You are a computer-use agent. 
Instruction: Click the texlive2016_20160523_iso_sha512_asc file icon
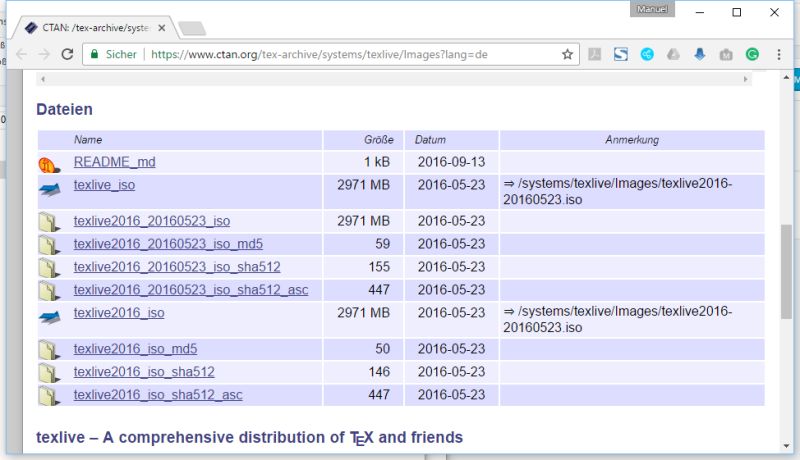coord(49,291)
